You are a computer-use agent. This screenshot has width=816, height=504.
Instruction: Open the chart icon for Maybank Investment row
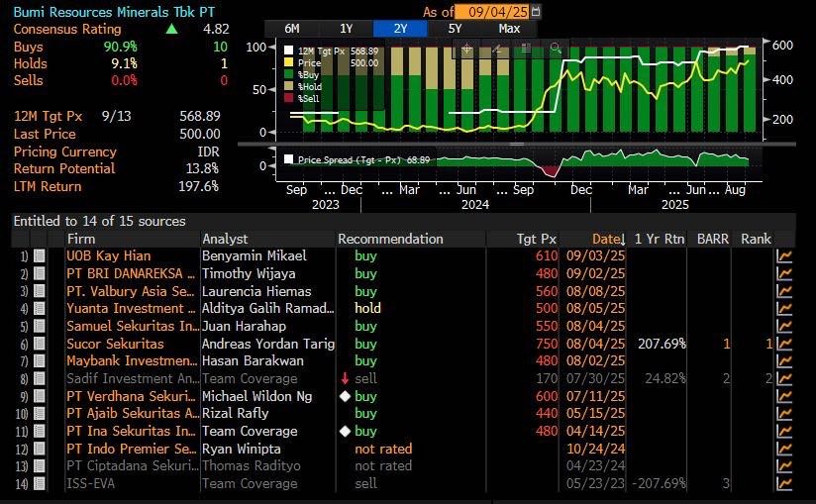[784, 361]
